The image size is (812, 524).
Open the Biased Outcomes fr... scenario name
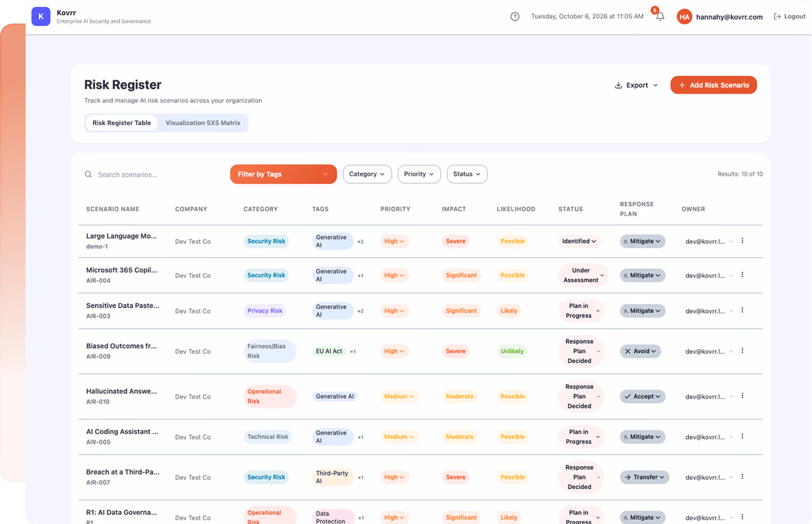(x=121, y=346)
